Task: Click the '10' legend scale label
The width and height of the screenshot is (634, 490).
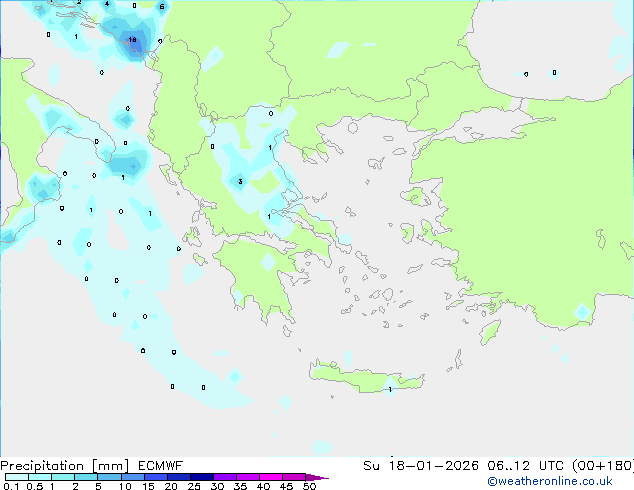Action: click(125, 486)
